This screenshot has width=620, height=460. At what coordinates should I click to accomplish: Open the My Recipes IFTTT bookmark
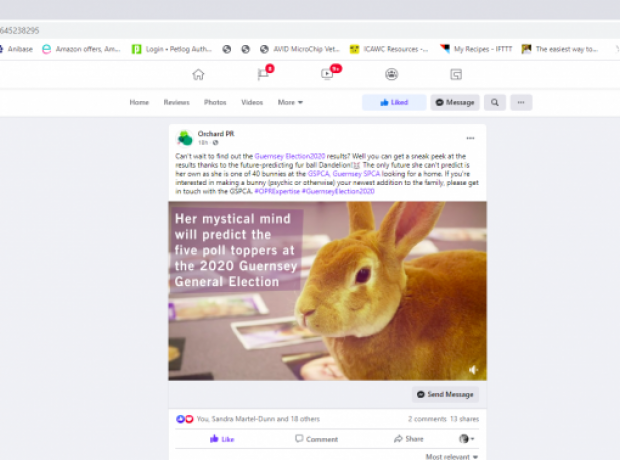476,49
